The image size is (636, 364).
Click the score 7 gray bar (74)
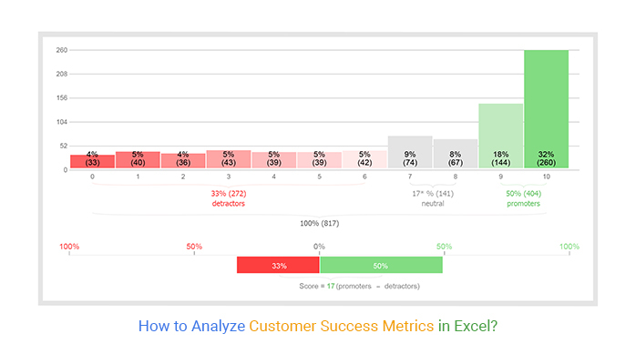(x=410, y=152)
